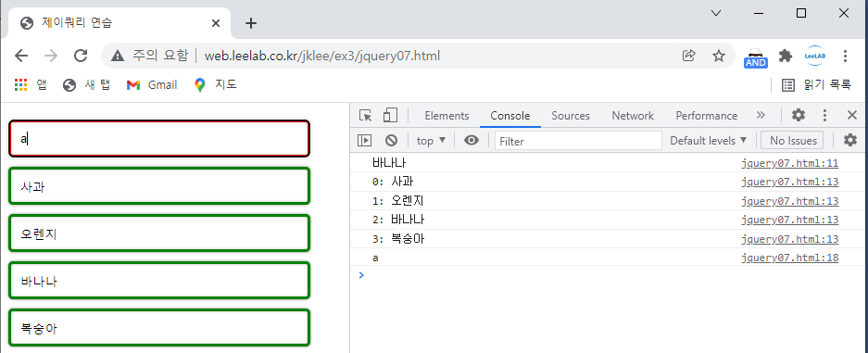Show the console sidebar
Screen dimensions: 868x353
click(364, 141)
